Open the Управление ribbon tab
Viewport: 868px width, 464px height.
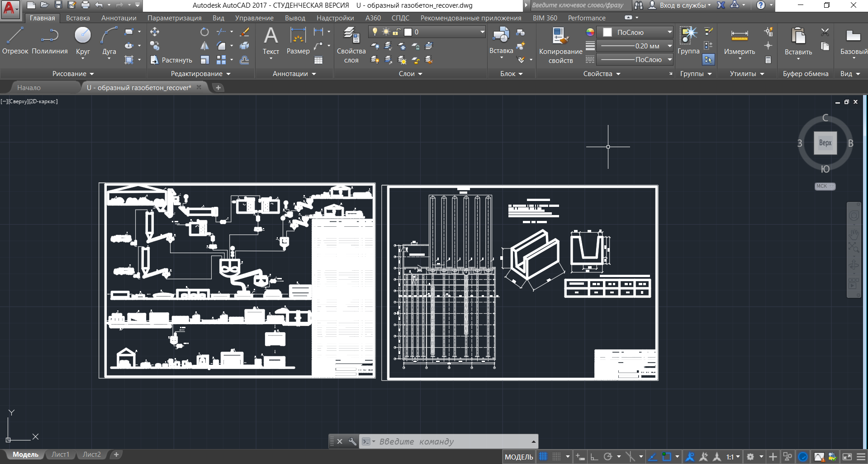254,18
